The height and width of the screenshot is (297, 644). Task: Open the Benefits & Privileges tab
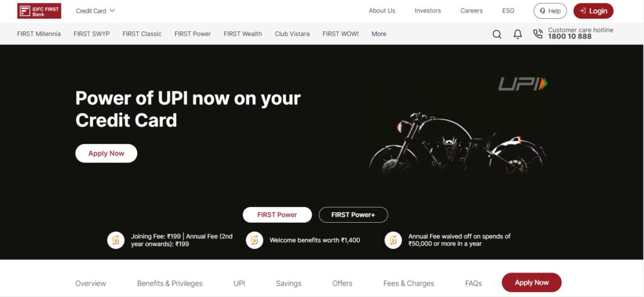170,283
